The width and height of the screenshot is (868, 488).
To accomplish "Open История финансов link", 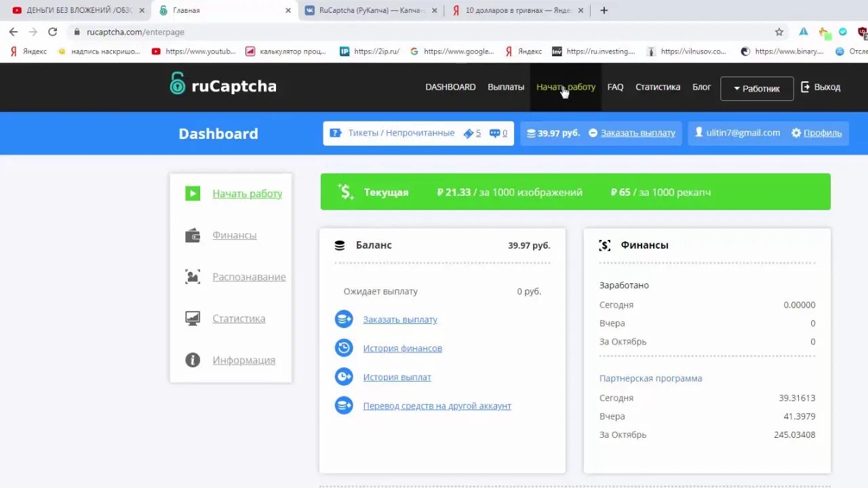I will tap(403, 348).
